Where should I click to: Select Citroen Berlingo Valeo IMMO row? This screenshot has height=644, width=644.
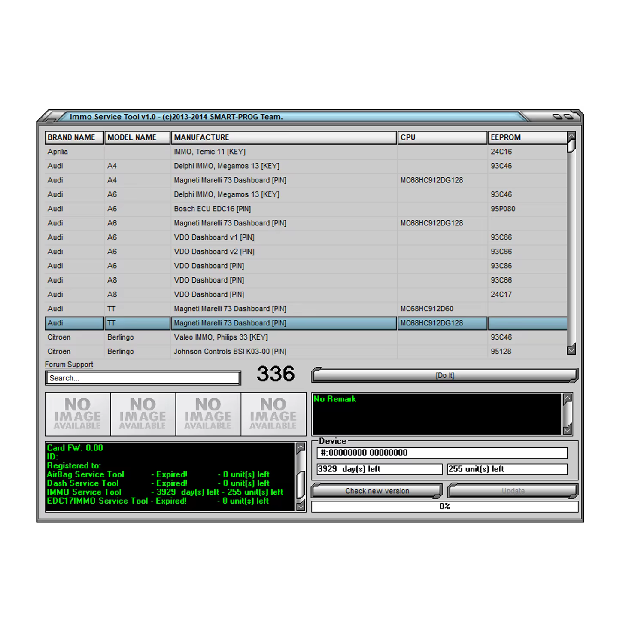[306, 337]
